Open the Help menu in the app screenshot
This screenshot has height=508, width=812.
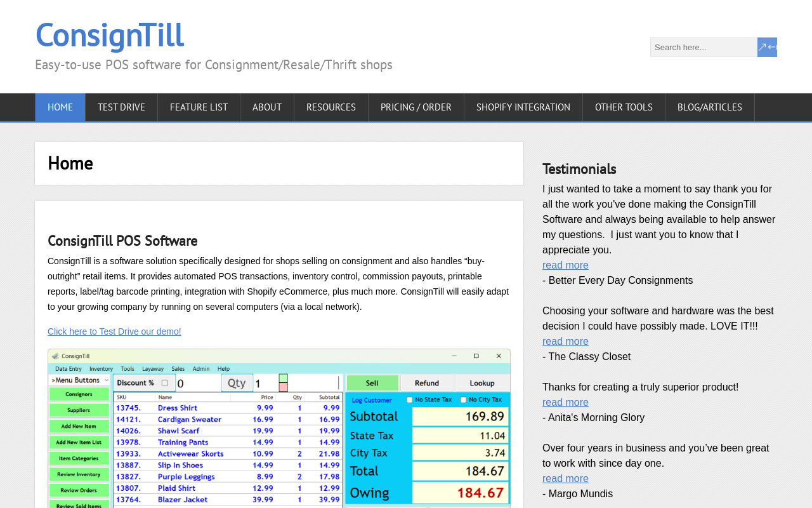[x=224, y=368]
